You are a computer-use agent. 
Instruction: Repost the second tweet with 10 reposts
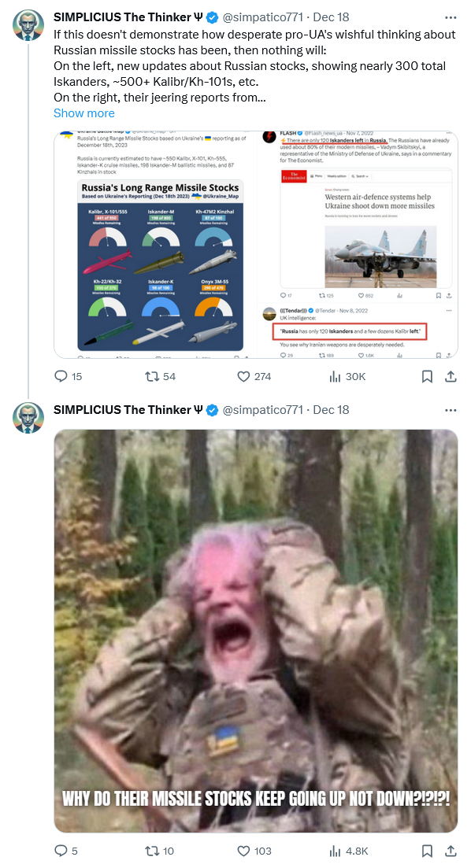point(160,851)
